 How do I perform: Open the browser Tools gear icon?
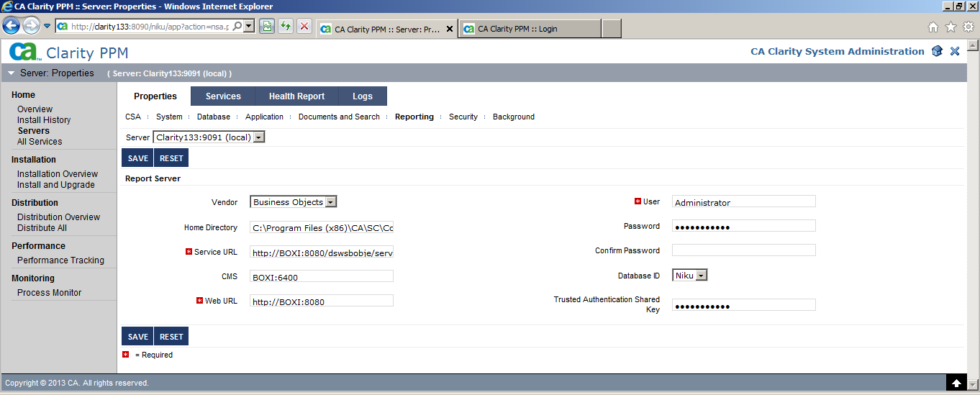[968, 27]
